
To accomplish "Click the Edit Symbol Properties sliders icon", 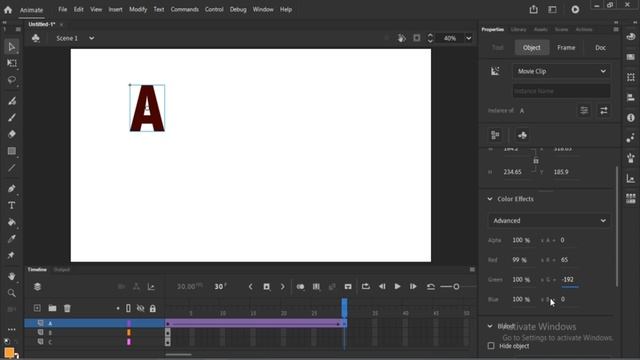I will [584, 111].
